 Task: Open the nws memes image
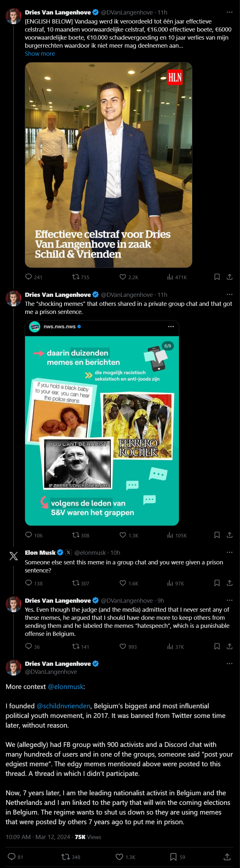(x=102, y=423)
